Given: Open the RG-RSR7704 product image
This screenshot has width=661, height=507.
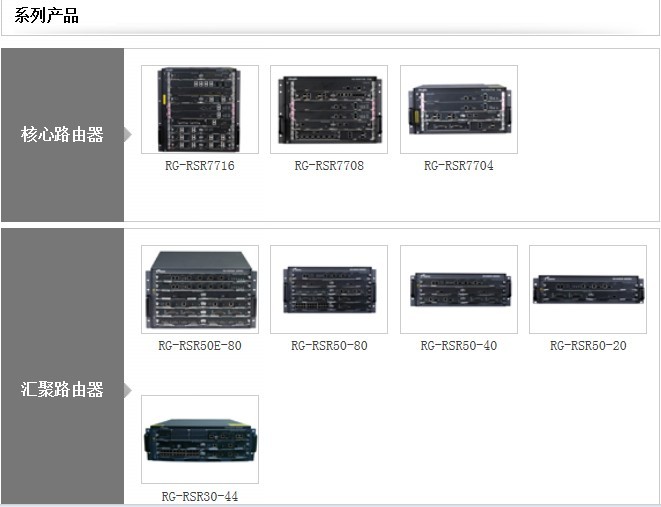Looking at the screenshot, I should pos(459,110).
